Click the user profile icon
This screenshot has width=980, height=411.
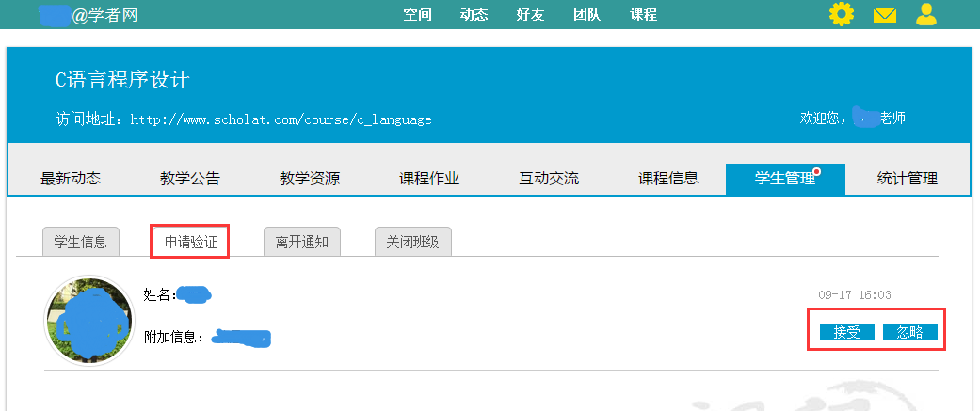(927, 14)
